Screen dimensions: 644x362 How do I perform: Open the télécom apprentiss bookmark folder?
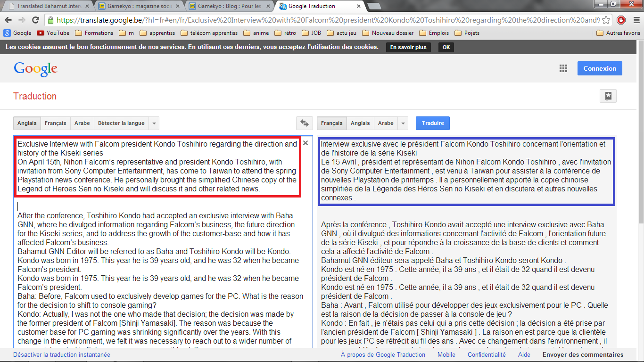(209, 33)
